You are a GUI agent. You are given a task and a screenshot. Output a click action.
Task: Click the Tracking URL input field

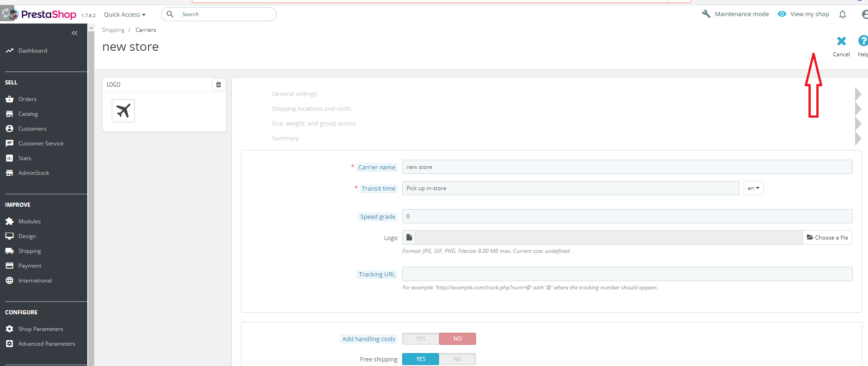point(627,274)
